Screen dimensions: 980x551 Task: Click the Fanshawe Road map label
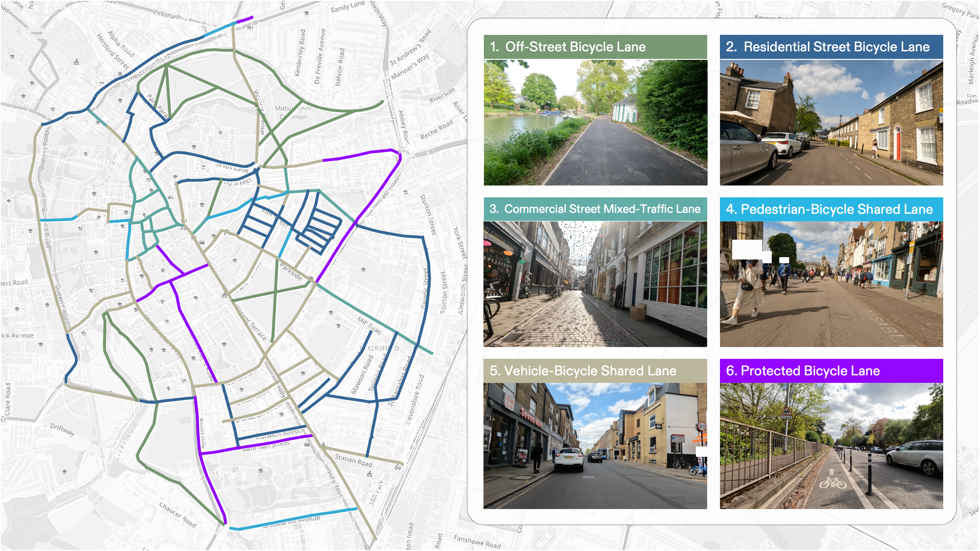click(477, 542)
